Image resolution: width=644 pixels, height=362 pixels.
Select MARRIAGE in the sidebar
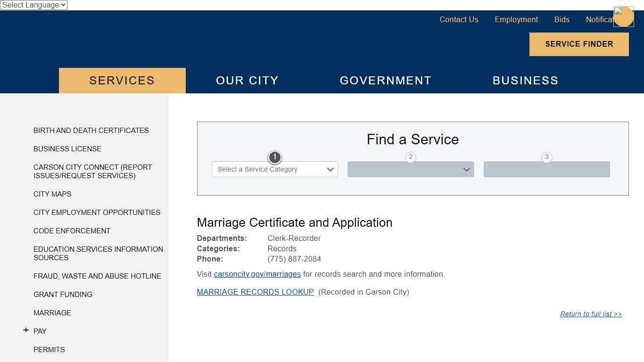coord(52,313)
